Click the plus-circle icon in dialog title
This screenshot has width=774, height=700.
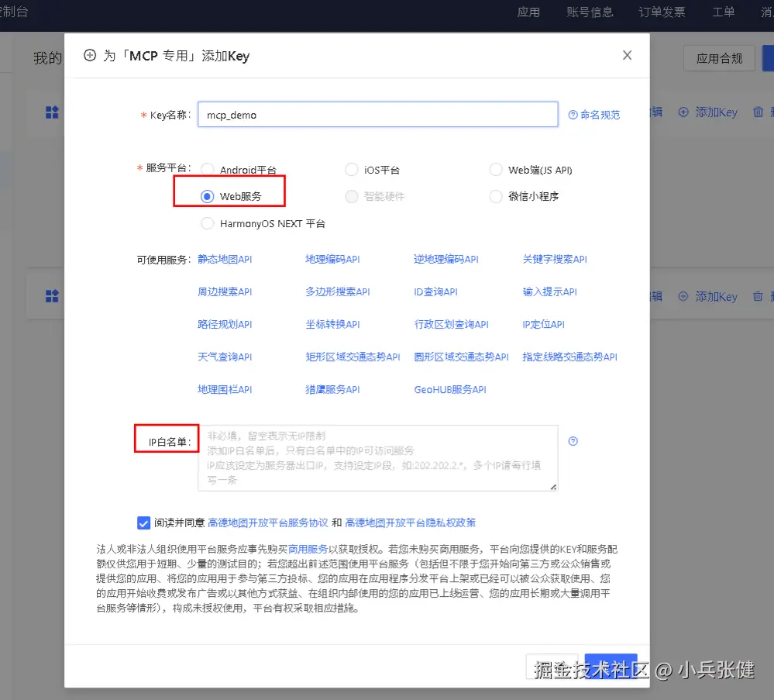pyautogui.click(x=90, y=55)
